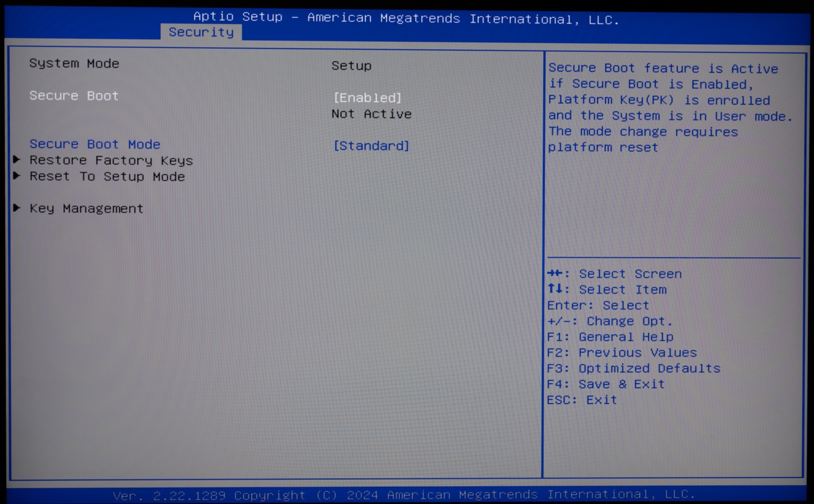Screen dimensions: 814x504
Task: Click the System Mode value Setup
Action: tap(352, 66)
